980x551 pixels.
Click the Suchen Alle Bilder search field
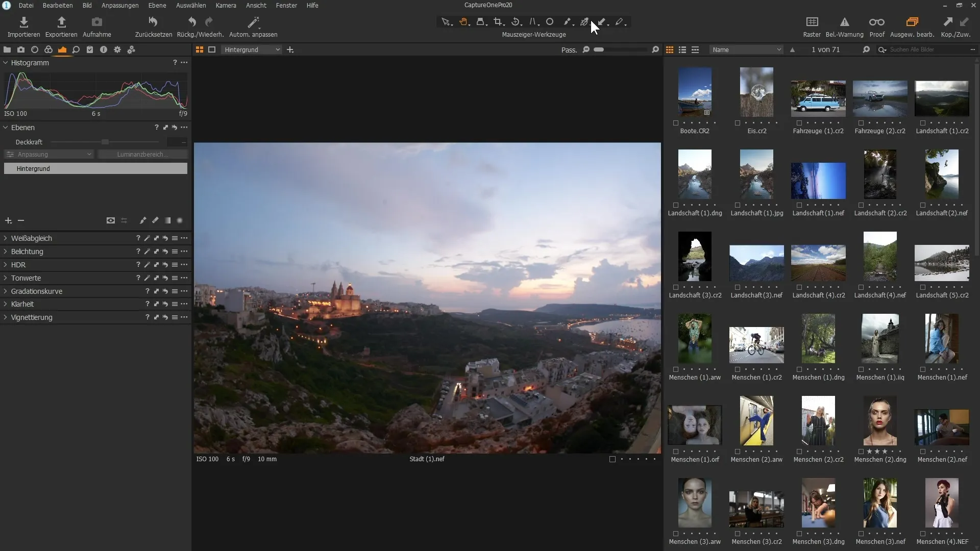point(926,49)
